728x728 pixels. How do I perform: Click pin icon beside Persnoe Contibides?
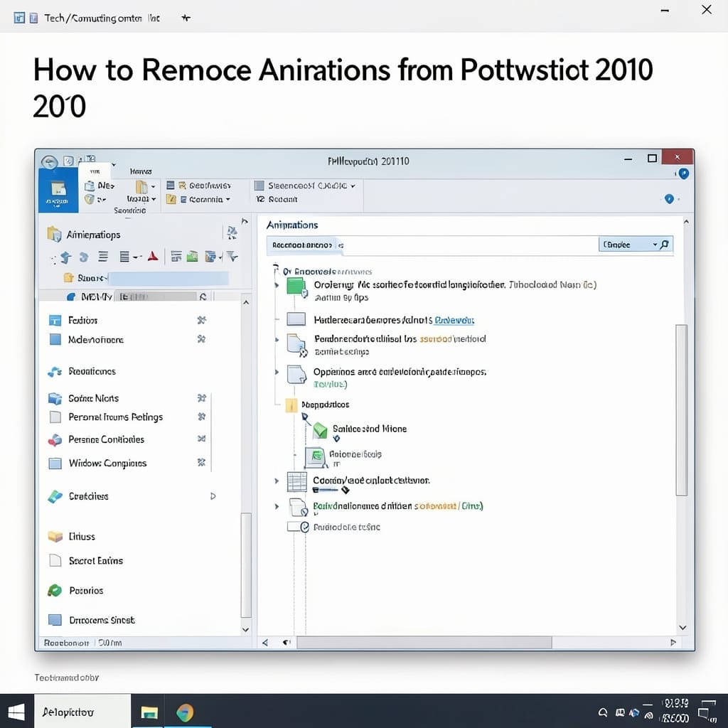[x=201, y=439]
